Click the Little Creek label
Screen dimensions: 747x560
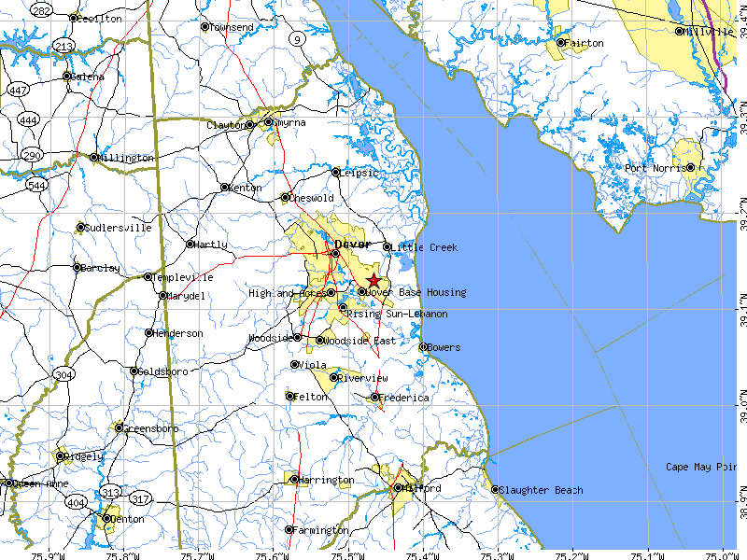425,247
